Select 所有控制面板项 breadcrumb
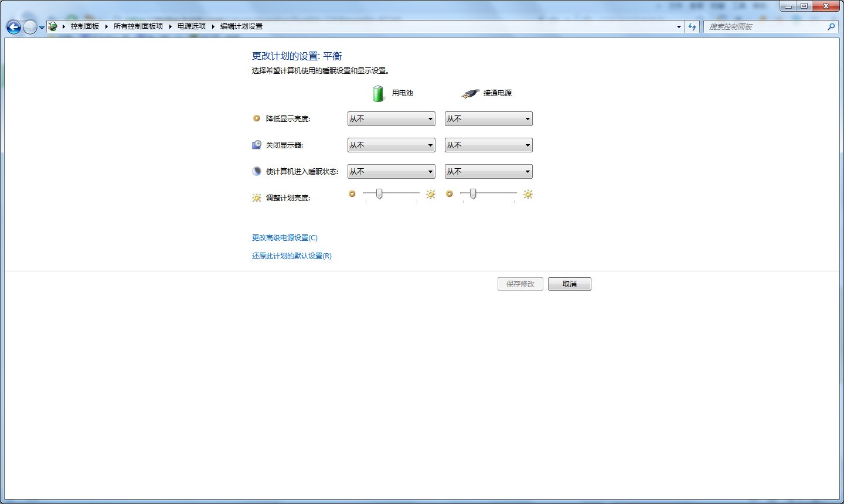The height and width of the screenshot is (504, 844). pyautogui.click(x=138, y=26)
